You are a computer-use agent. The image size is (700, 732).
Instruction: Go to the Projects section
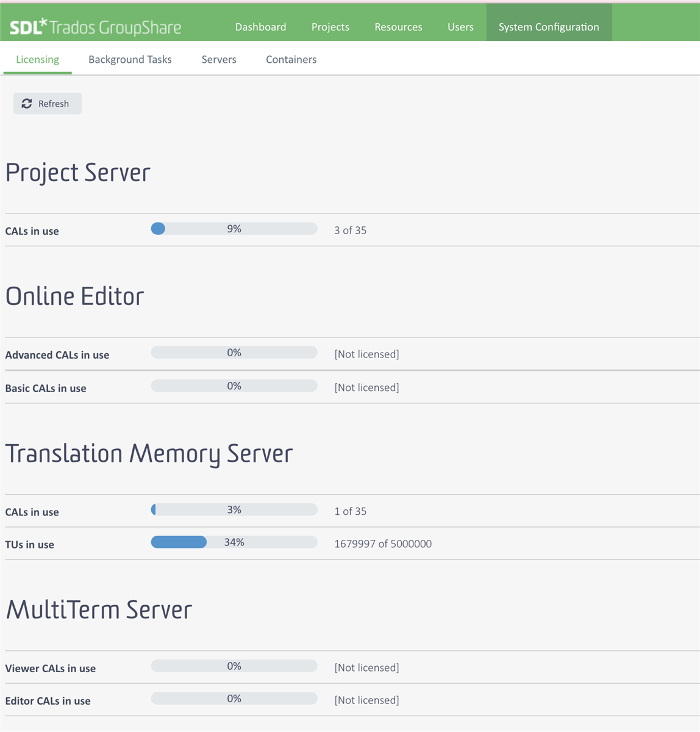pyautogui.click(x=330, y=27)
